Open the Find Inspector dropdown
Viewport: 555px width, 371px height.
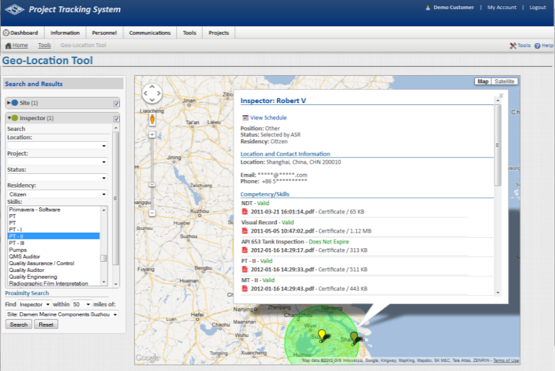35,304
